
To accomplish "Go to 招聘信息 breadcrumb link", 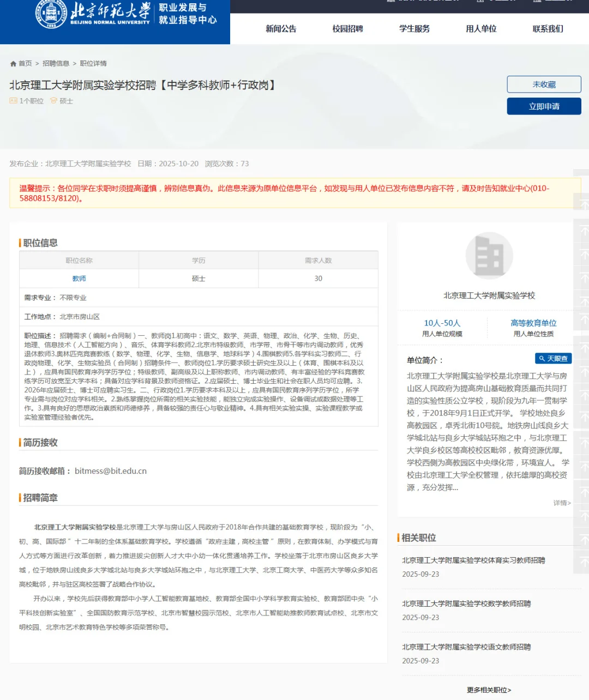I will [56, 64].
